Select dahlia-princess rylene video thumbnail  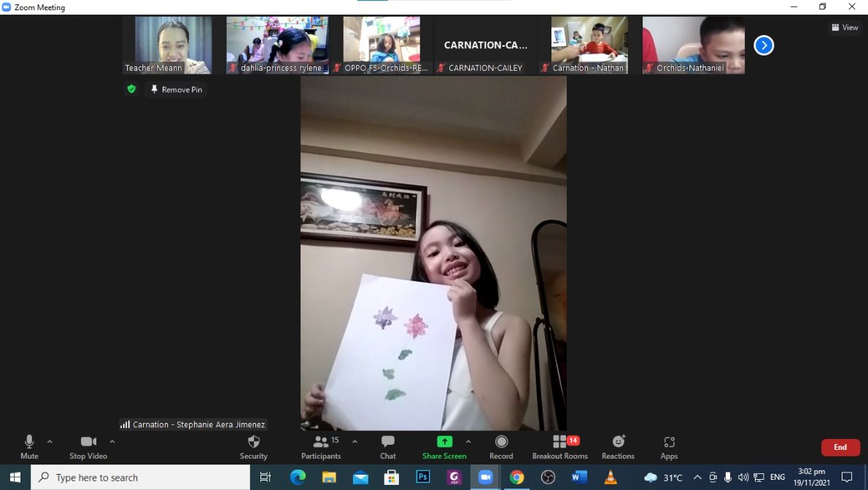click(x=276, y=45)
